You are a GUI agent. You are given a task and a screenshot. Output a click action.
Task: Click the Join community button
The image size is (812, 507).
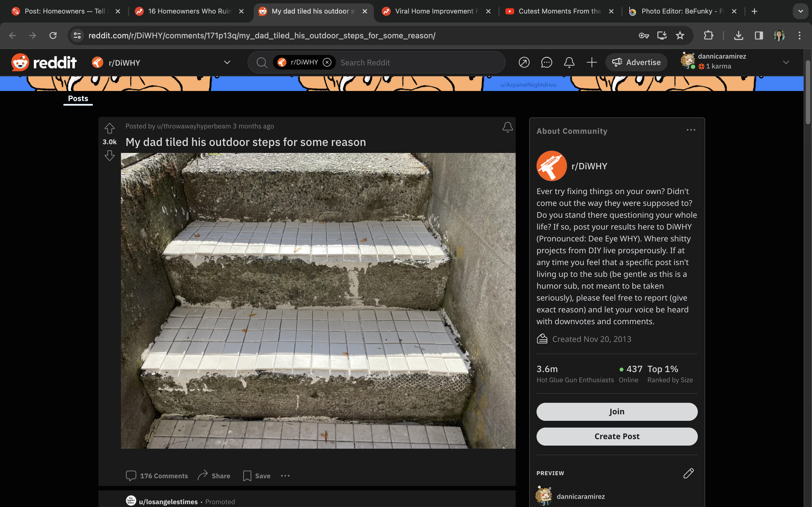pos(617,412)
